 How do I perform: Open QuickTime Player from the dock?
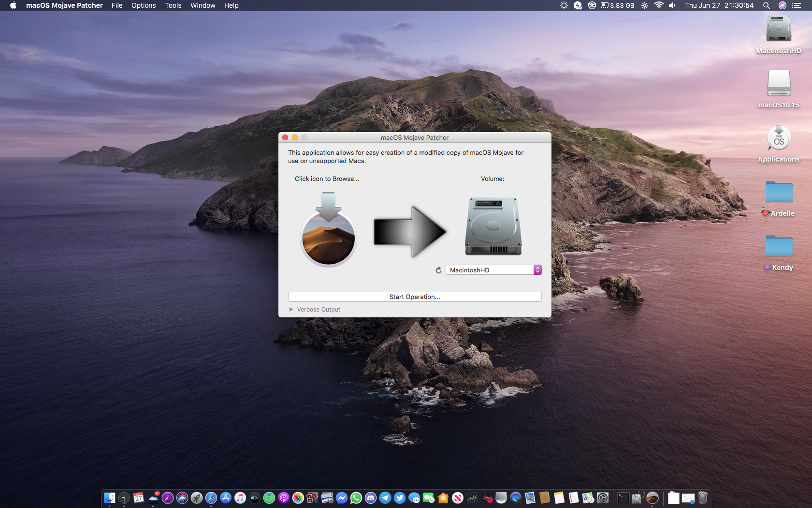point(516,497)
